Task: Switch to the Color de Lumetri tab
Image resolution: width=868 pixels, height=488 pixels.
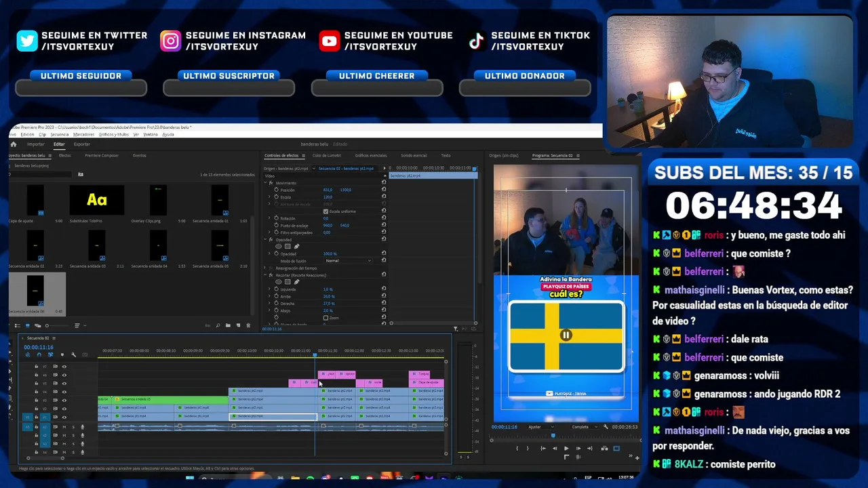Action: point(327,155)
